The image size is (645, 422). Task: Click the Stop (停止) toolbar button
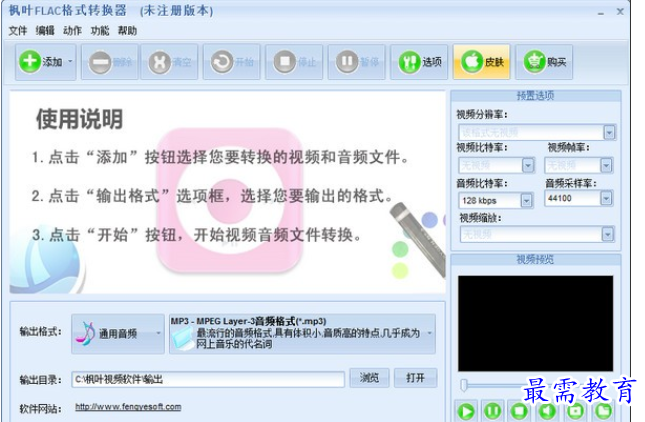[x=294, y=62]
